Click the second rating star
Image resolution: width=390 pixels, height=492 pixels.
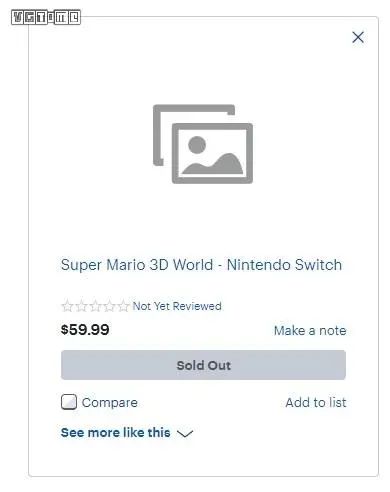[x=82, y=306]
